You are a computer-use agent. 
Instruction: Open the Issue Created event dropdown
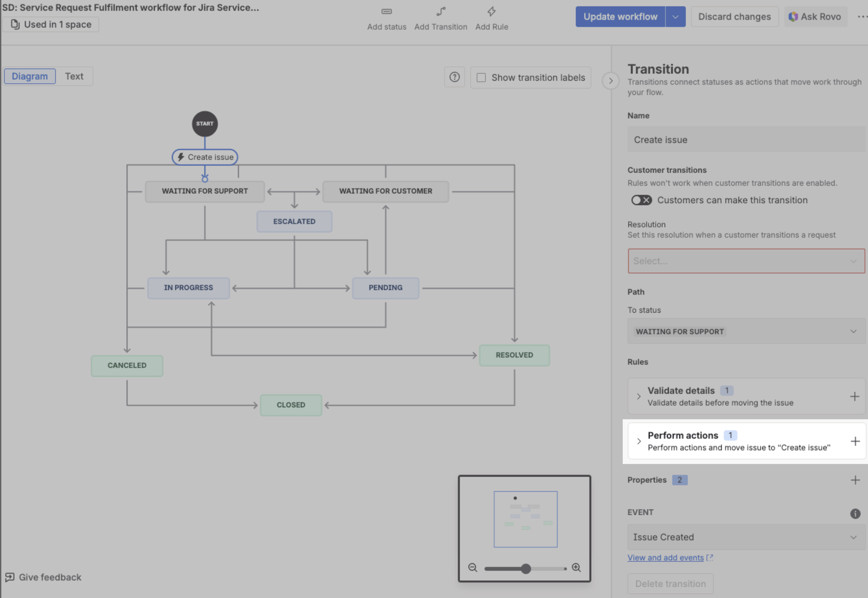point(746,537)
